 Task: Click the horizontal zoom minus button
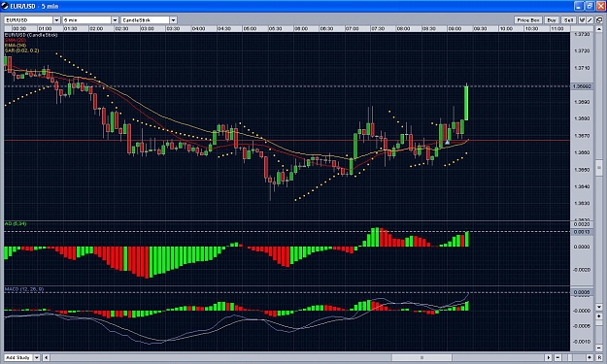point(557,357)
